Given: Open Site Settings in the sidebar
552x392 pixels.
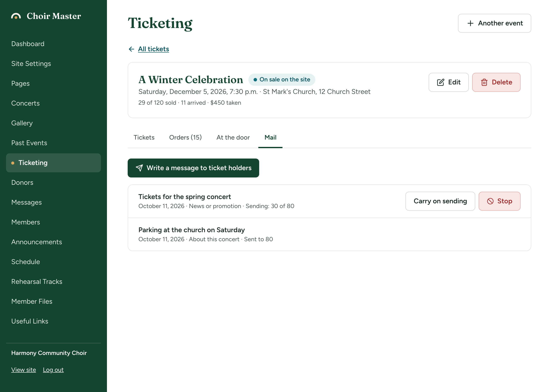Looking at the screenshot, I should coord(53,64).
